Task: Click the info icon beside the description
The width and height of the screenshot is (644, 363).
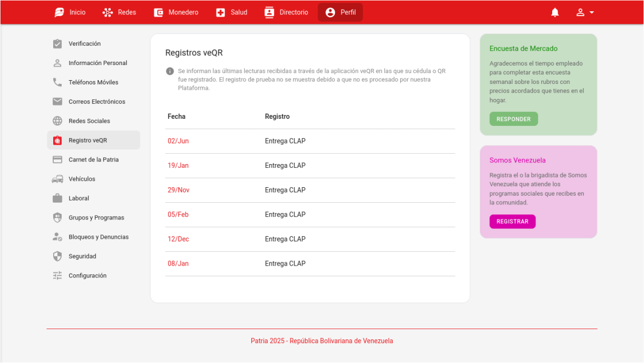Action: (170, 71)
